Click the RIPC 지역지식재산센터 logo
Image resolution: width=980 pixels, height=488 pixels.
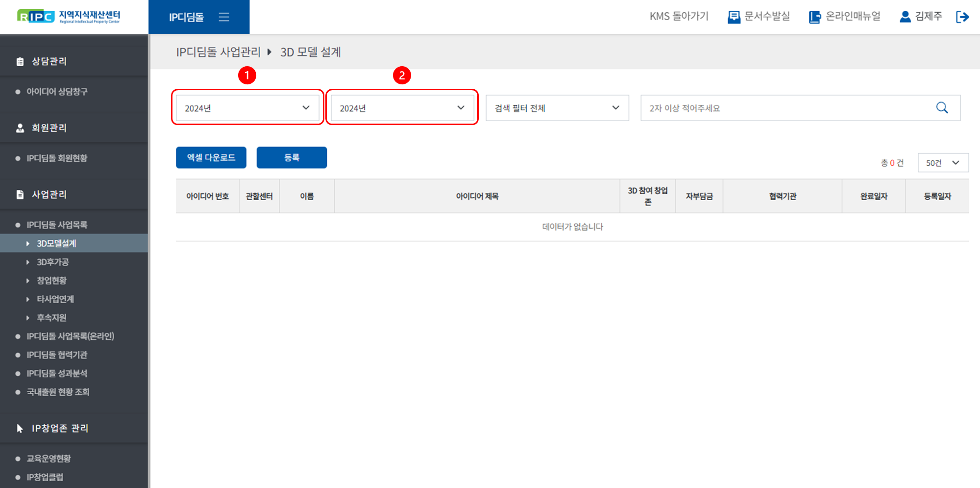coord(69,17)
